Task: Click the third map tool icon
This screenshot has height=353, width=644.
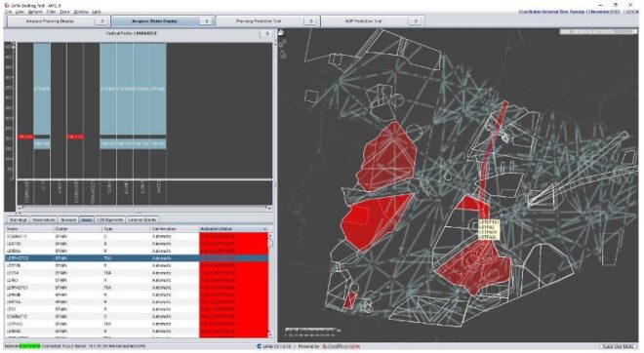Action: pyautogui.click(x=283, y=55)
